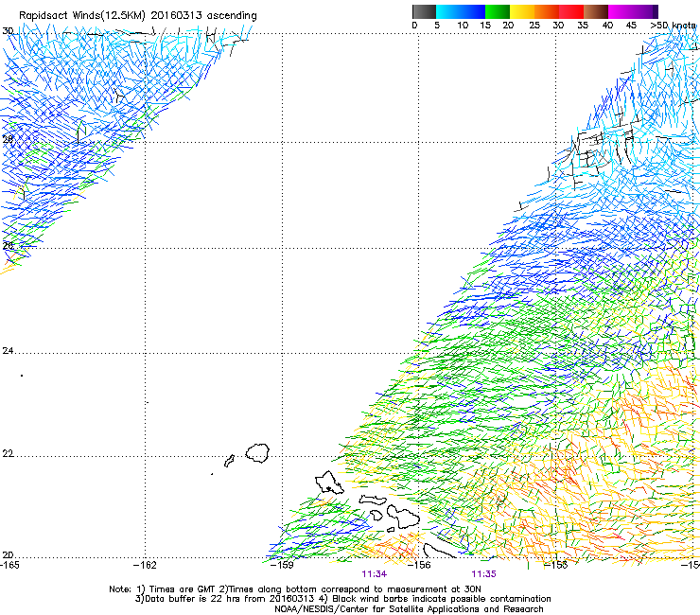Click the Lanai island outline

coord(376,516)
